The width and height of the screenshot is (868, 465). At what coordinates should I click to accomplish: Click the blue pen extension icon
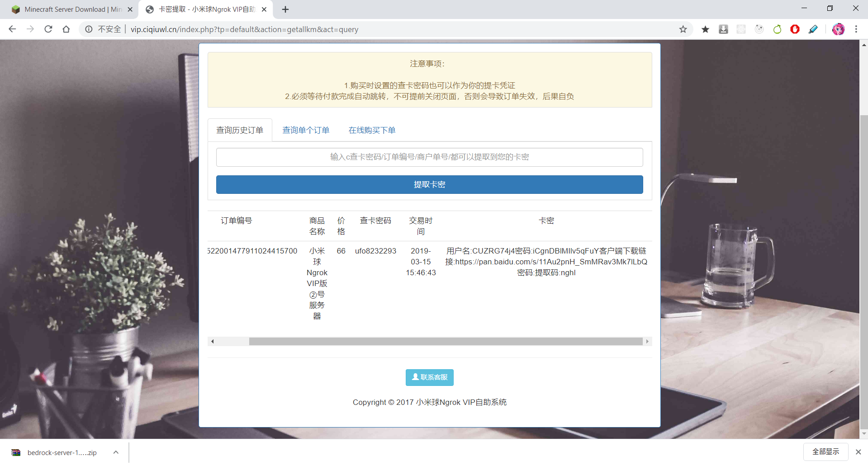pyautogui.click(x=813, y=29)
